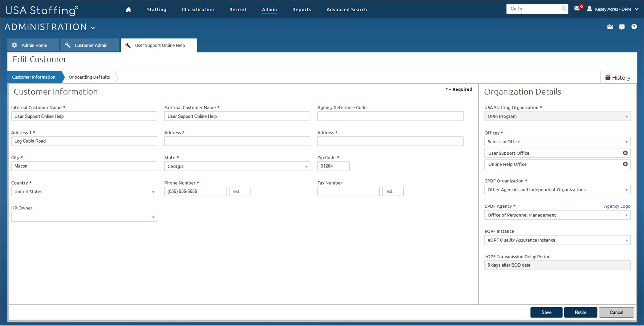Open the Kasey Acres account menu arrow
This screenshot has height=326, width=644.
pos(637,9)
